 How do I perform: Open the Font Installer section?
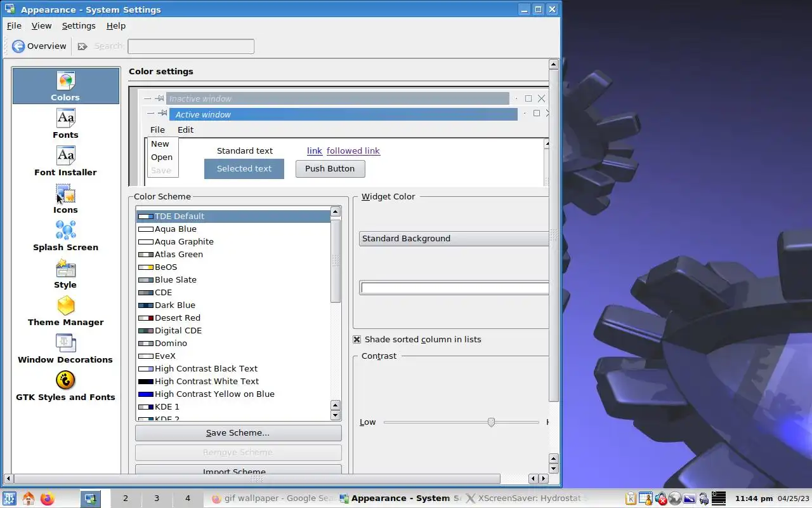(65, 161)
